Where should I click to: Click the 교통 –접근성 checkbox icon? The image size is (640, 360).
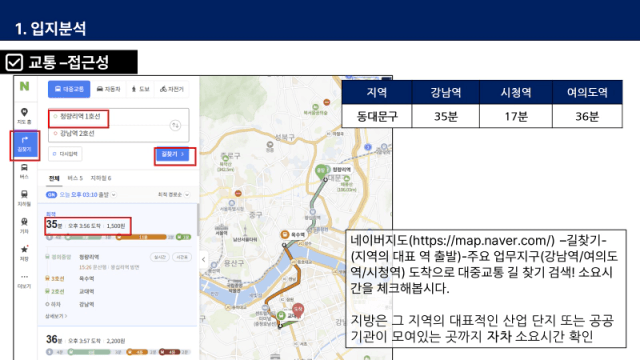click(14, 62)
